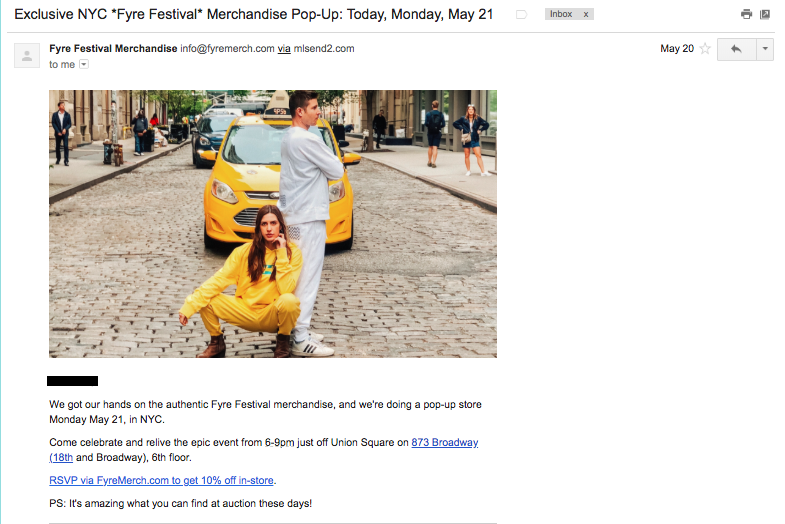Viewport: 785px width, 524px height.
Task: Click the yellow taxi promotional image
Action: tap(273, 224)
